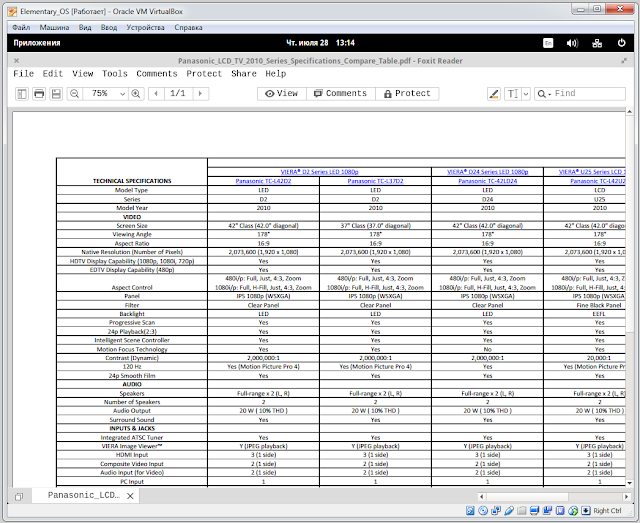The width and height of the screenshot is (640, 523).
Task: Go to next page arrow
Action: tap(200, 93)
